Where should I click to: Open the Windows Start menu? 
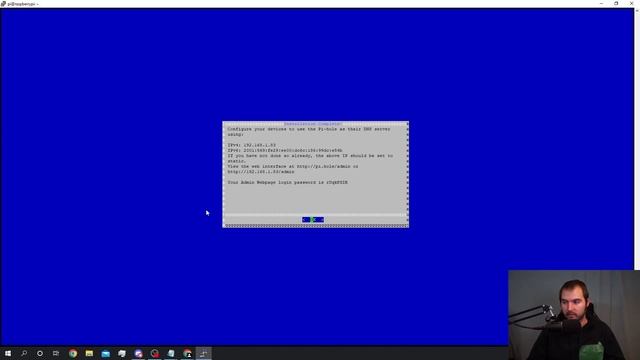click(8, 353)
